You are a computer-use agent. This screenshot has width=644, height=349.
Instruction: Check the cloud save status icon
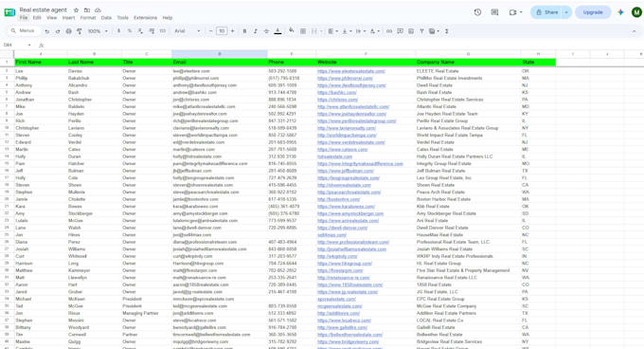pos(98,9)
